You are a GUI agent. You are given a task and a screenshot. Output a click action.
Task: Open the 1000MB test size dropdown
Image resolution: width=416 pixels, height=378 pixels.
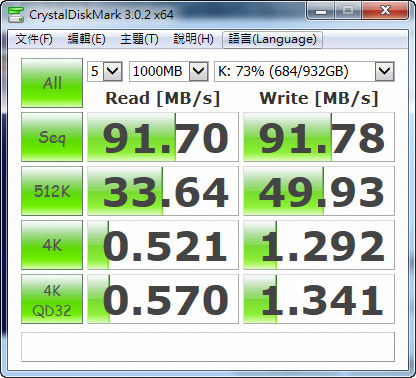point(169,71)
